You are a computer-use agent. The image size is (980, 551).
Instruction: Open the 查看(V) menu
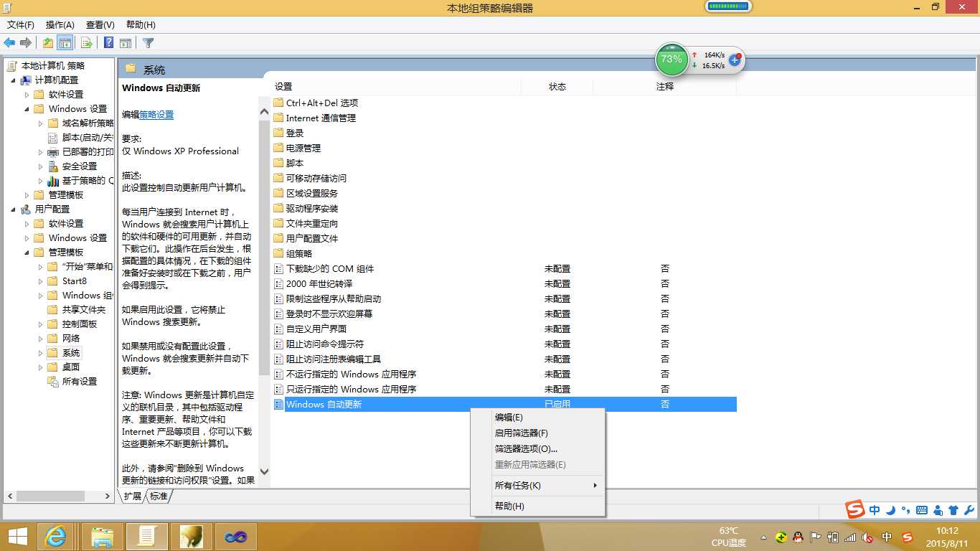[100, 25]
